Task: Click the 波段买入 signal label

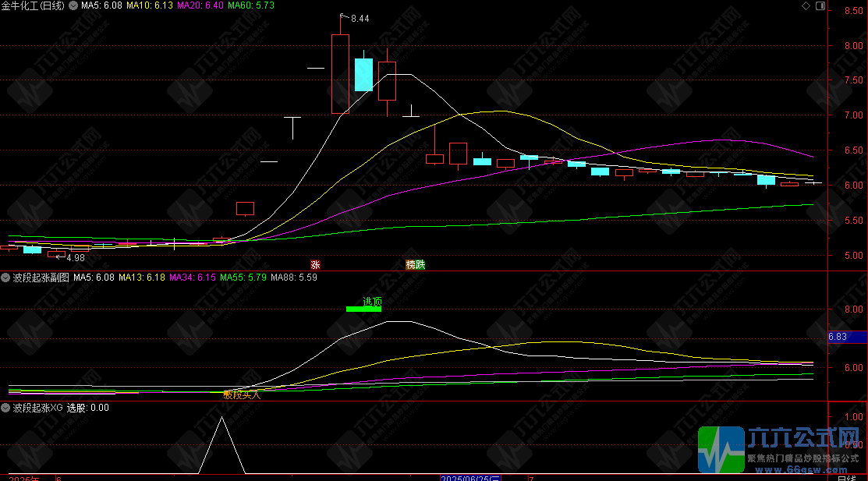Action: coord(241,395)
